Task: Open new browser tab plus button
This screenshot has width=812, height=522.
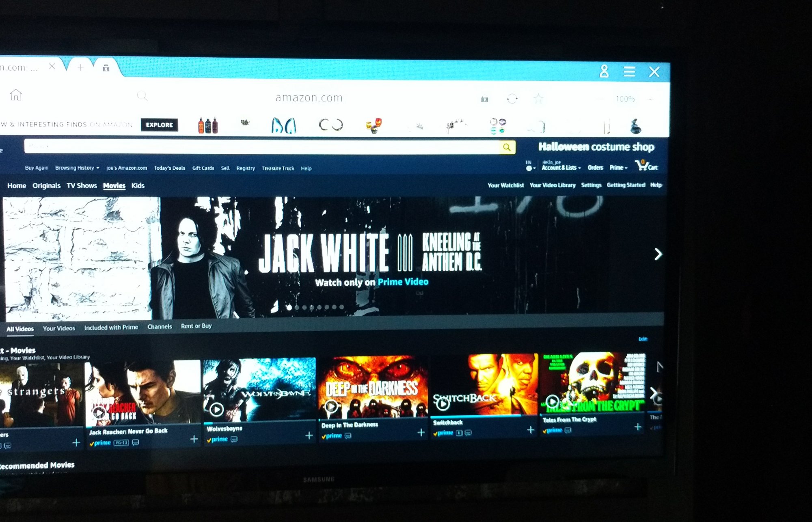Action: pyautogui.click(x=80, y=67)
